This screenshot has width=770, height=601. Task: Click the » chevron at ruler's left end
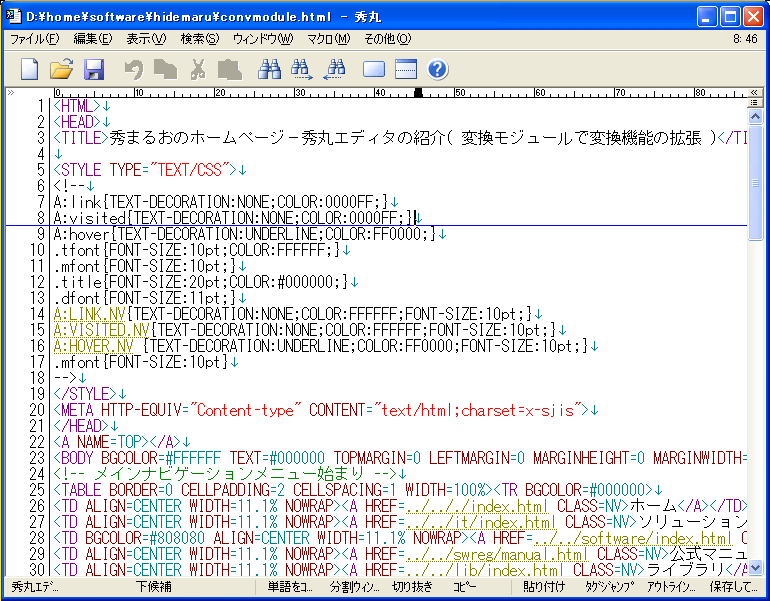tap(10, 93)
